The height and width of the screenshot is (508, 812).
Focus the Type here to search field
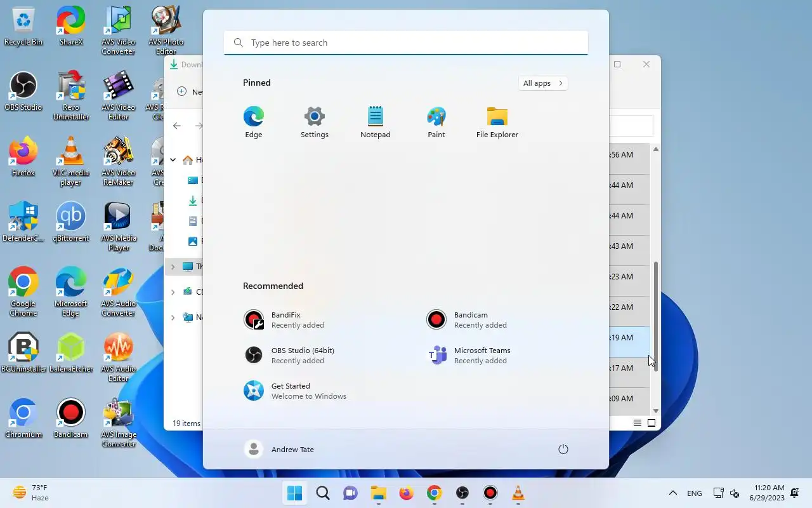[x=406, y=43]
